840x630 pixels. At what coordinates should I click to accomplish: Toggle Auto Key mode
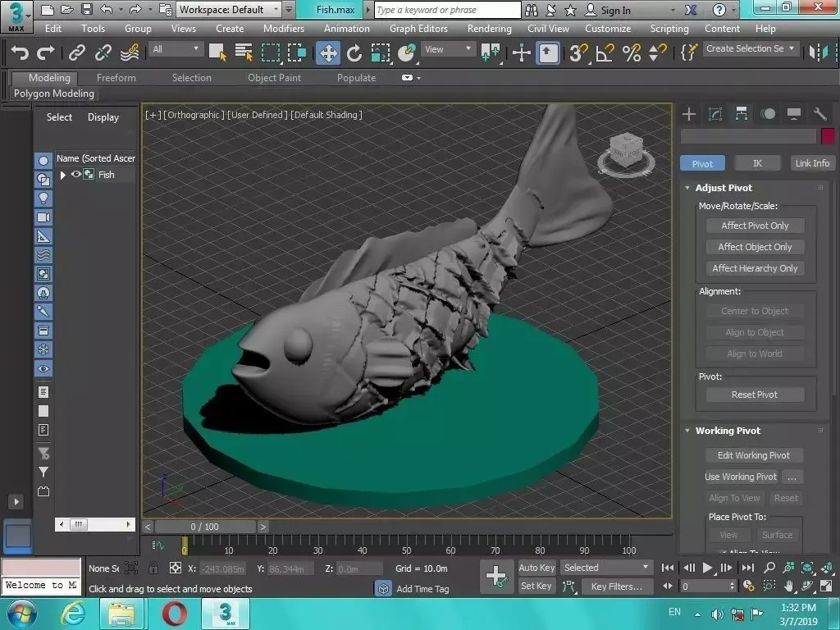[536, 568]
